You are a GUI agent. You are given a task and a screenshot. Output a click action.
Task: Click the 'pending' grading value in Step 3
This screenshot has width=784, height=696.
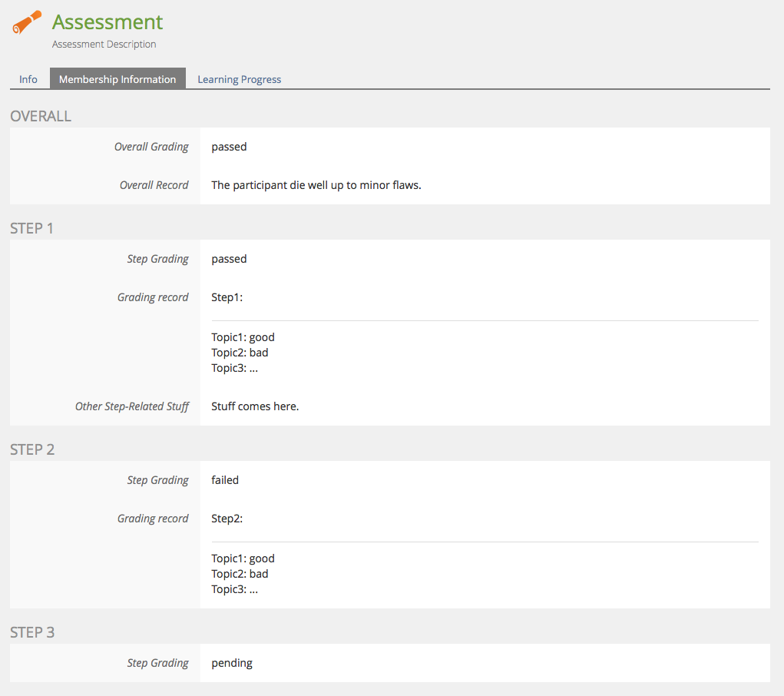click(x=232, y=663)
